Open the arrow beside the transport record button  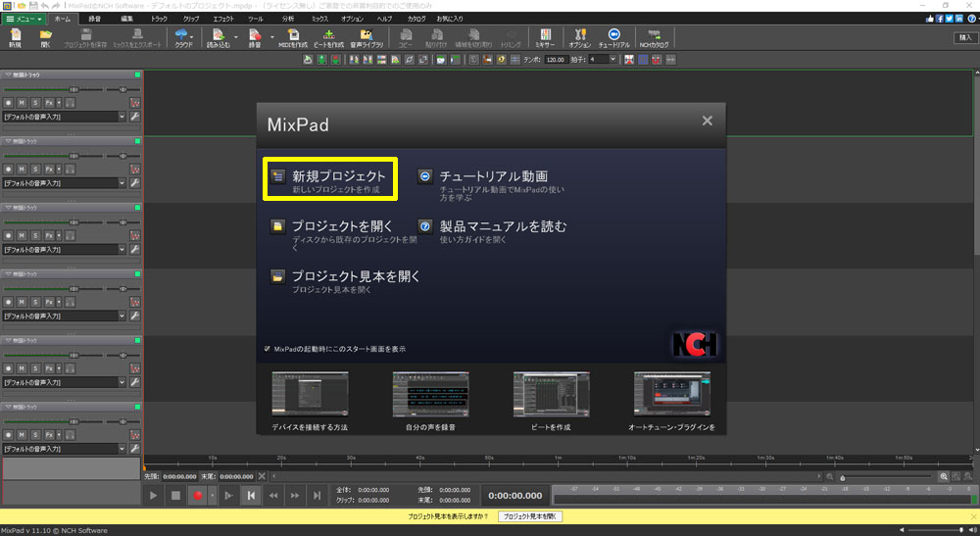[213, 496]
